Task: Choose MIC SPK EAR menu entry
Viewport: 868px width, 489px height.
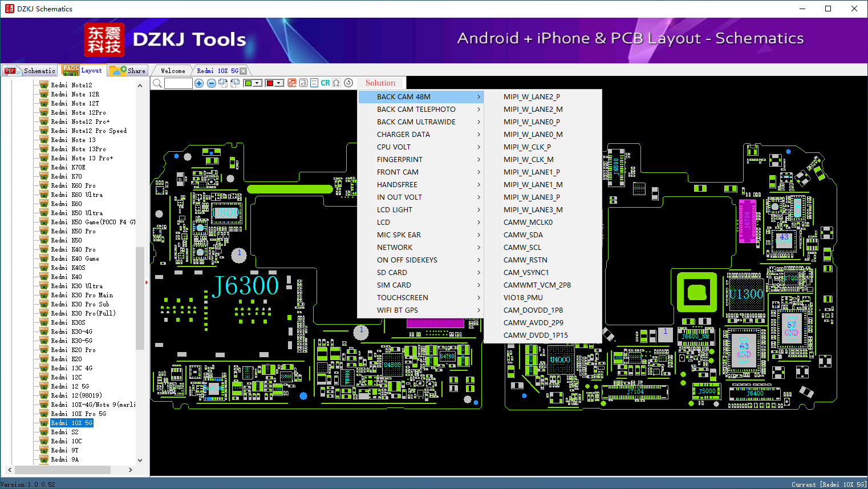Action: [x=421, y=235]
